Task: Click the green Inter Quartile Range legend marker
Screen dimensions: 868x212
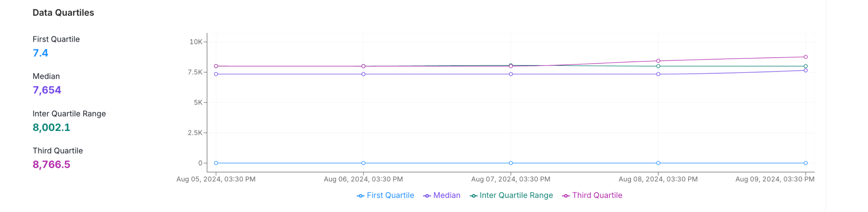Action: coord(473,196)
